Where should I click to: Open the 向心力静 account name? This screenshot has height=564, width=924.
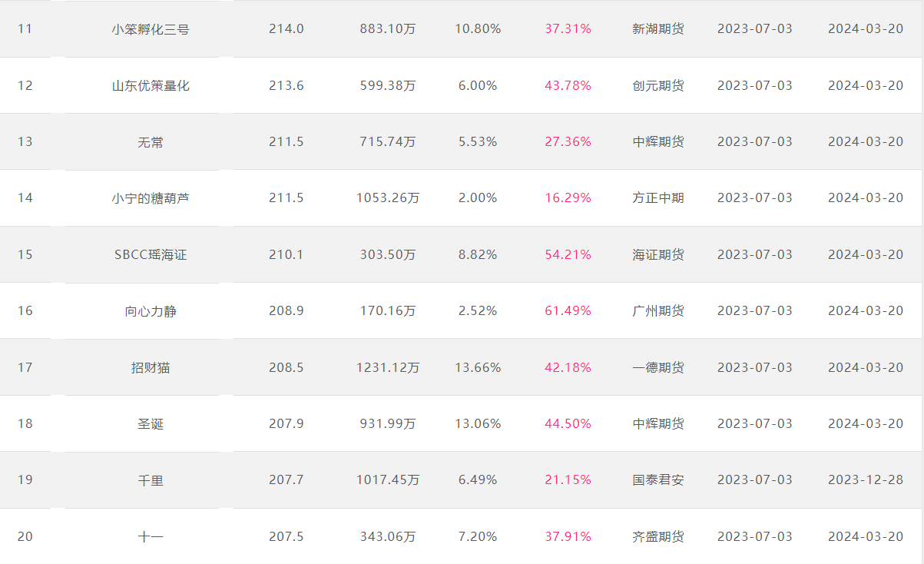pos(151,311)
